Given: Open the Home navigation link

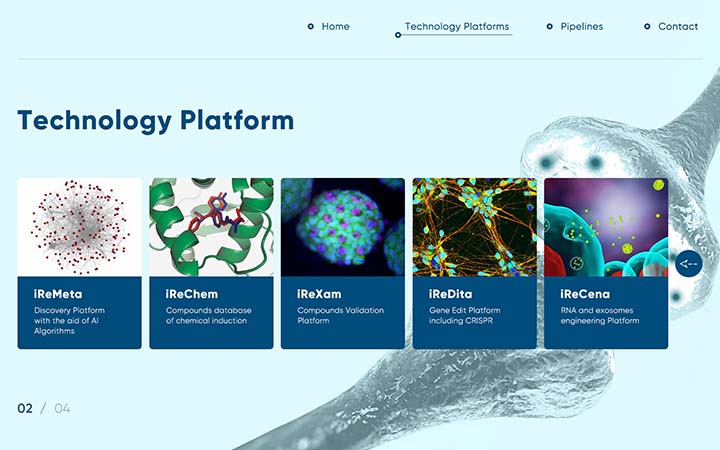Looking at the screenshot, I should coord(335,27).
